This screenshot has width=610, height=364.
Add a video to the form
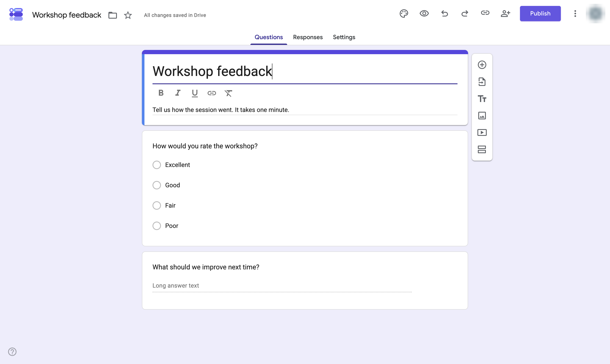[482, 132]
